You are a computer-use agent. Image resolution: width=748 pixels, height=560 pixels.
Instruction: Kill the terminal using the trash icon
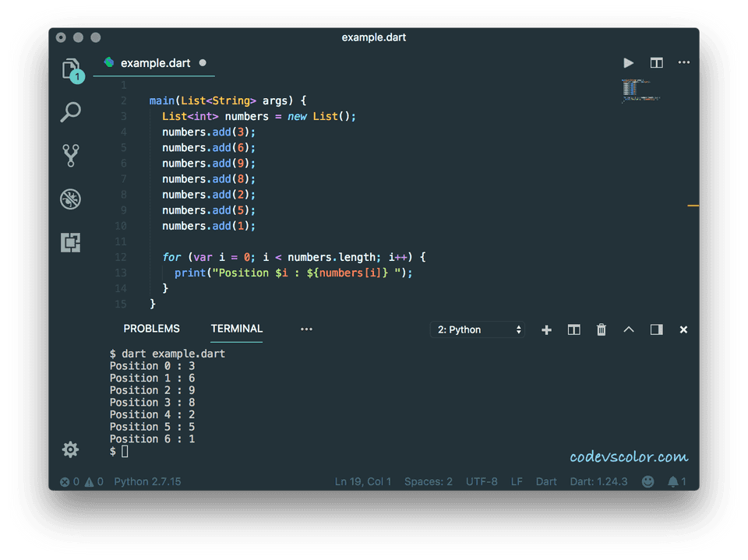[x=601, y=329]
